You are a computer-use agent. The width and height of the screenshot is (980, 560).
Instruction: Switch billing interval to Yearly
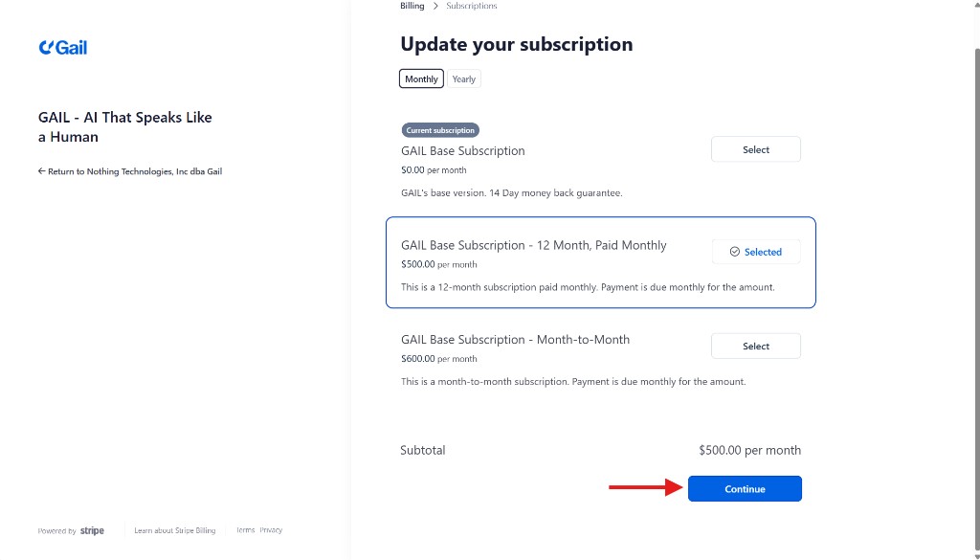click(x=463, y=78)
